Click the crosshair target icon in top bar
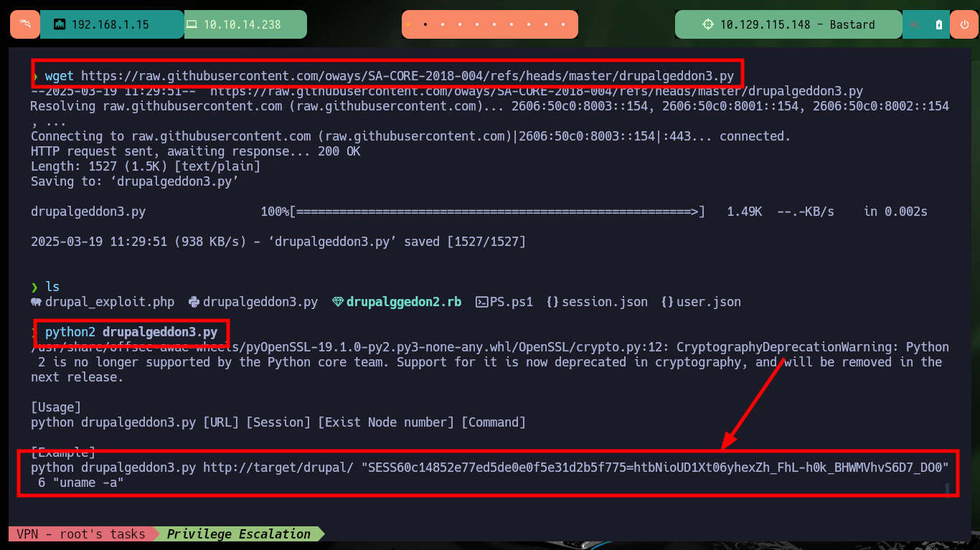Viewport: 980px width, 550px height. tap(708, 24)
